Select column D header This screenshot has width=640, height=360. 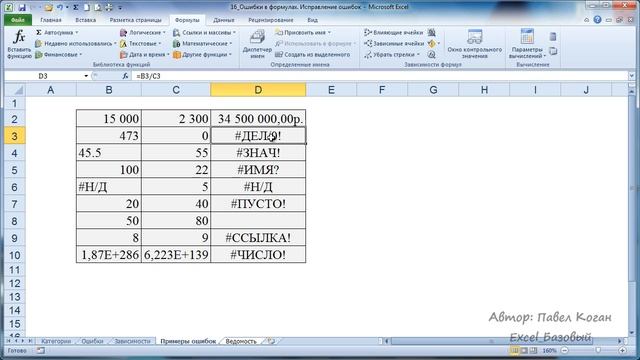pyautogui.click(x=258, y=90)
